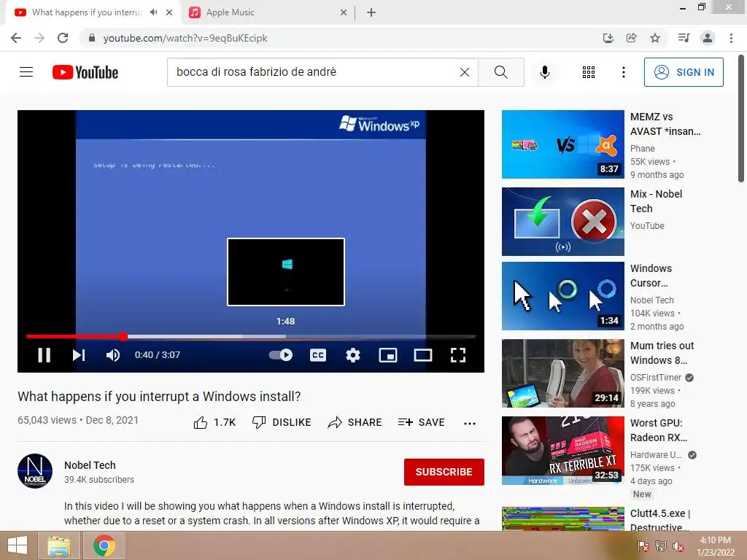Start voice search with microphone icon
The height and width of the screenshot is (560, 747).
click(x=545, y=72)
